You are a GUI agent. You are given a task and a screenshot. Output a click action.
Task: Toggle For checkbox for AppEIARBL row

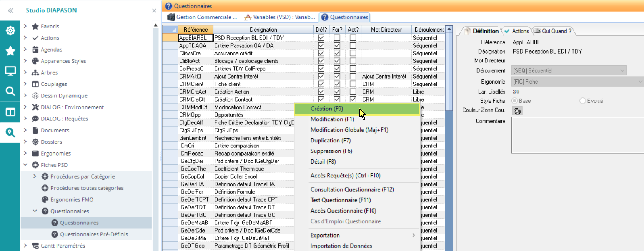[337, 38]
